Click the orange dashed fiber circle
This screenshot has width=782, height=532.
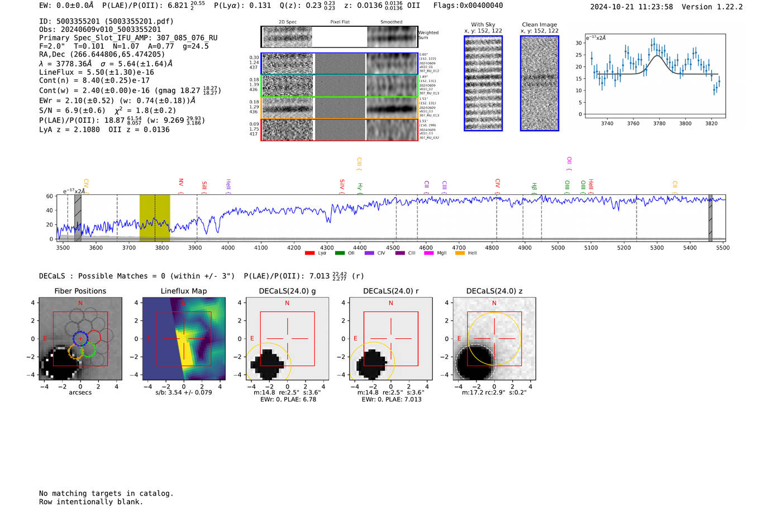pos(75,352)
